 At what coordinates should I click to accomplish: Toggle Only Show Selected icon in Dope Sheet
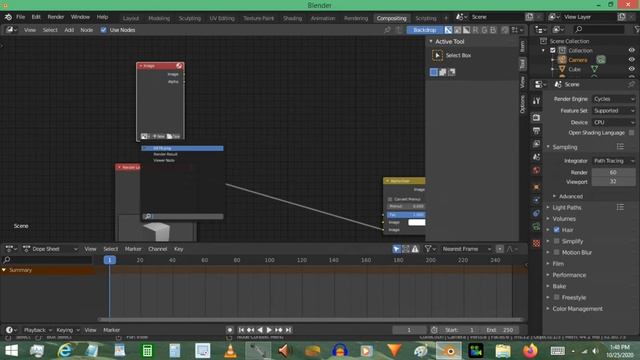click(396, 249)
